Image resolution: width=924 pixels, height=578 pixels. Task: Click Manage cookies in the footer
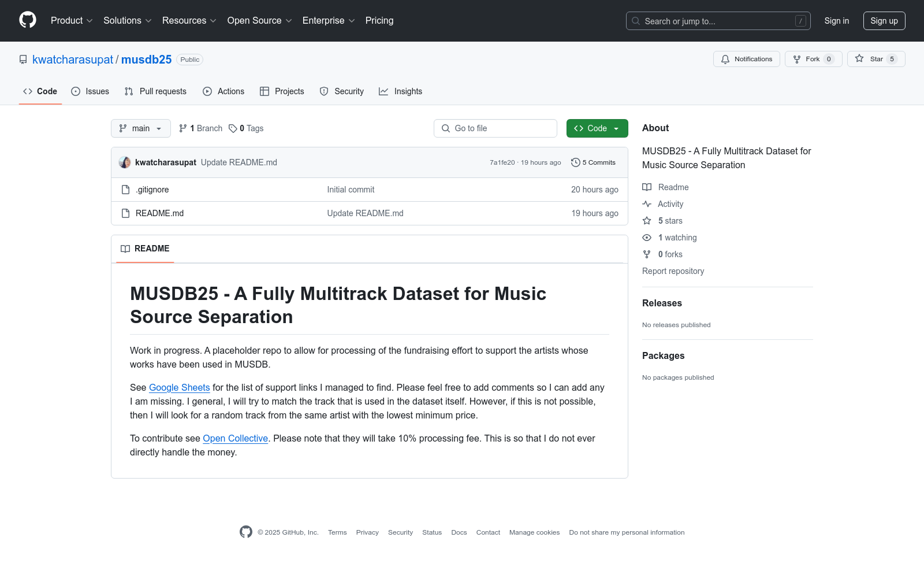pyautogui.click(x=534, y=532)
